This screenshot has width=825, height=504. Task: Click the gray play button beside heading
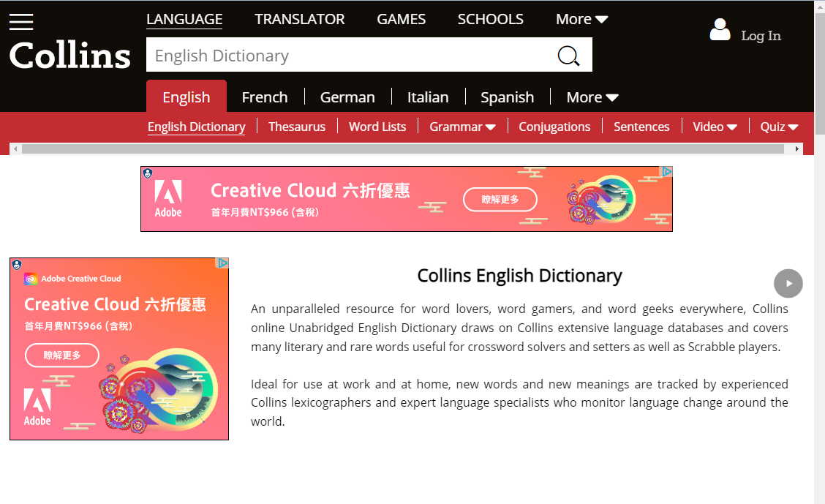point(788,284)
